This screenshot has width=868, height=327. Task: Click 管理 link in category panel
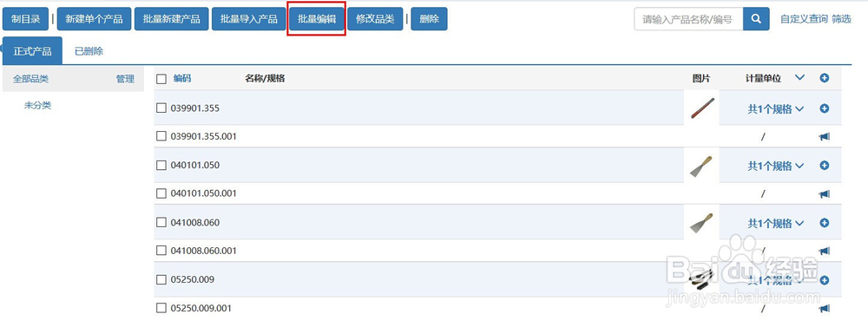tap(125, 79)
